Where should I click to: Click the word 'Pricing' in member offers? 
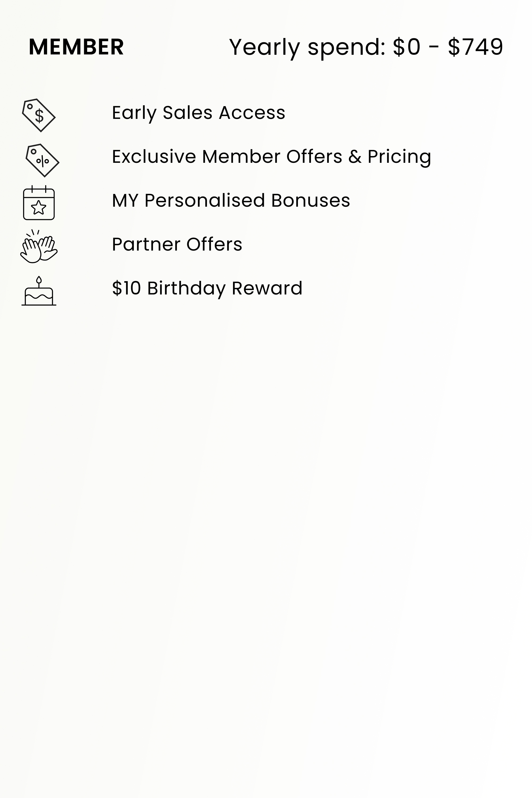(399, 157)
